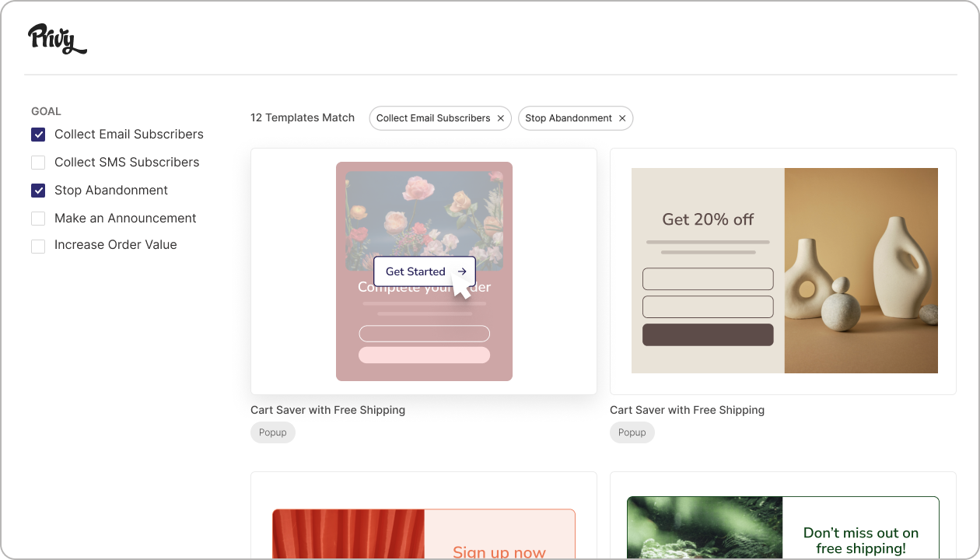This screenshot has height=560, width=980.
Task: Check Make an Announcement goal
Action: 38,219
